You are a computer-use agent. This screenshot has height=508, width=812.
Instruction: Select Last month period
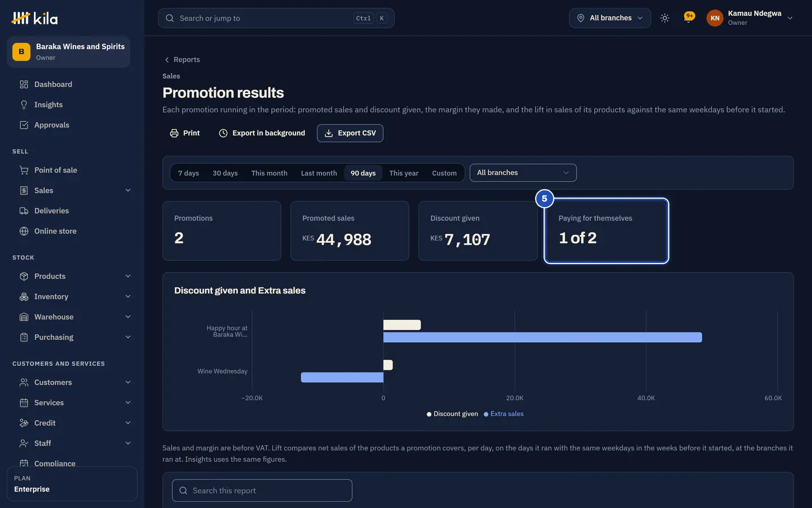(x=319, y=173)
